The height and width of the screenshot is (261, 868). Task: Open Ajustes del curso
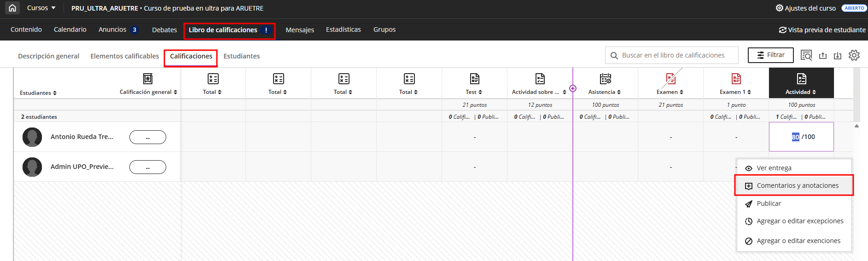(805, 8)
